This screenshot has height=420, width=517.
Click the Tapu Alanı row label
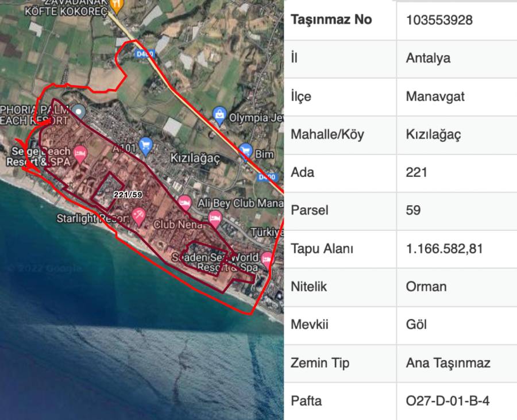tap(322, 249)
